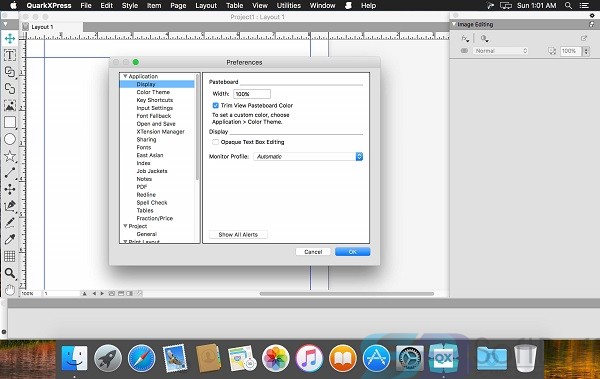Viewport: 600px width, 379px height.
Task: Open Finder from the Dock
Action: coord(74,358)
